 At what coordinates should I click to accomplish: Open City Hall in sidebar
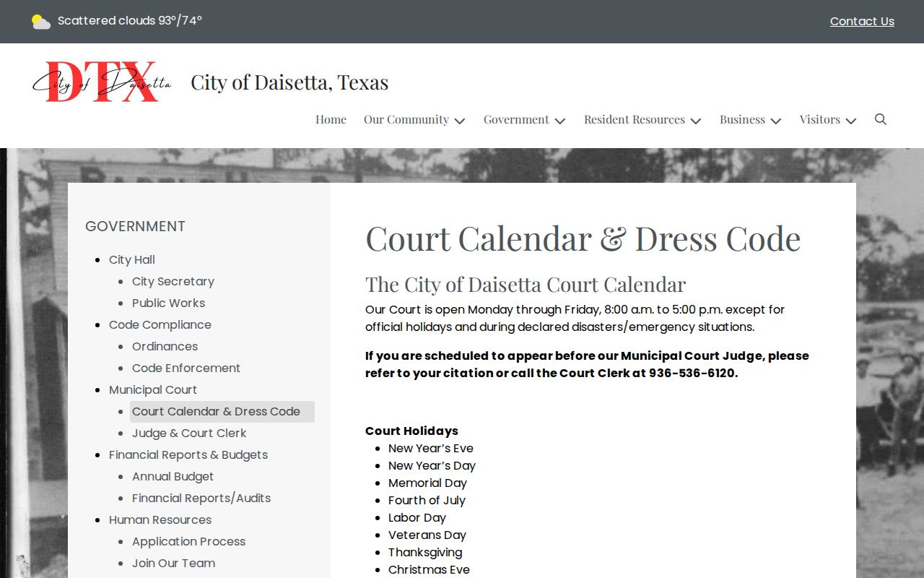[132, 259]
